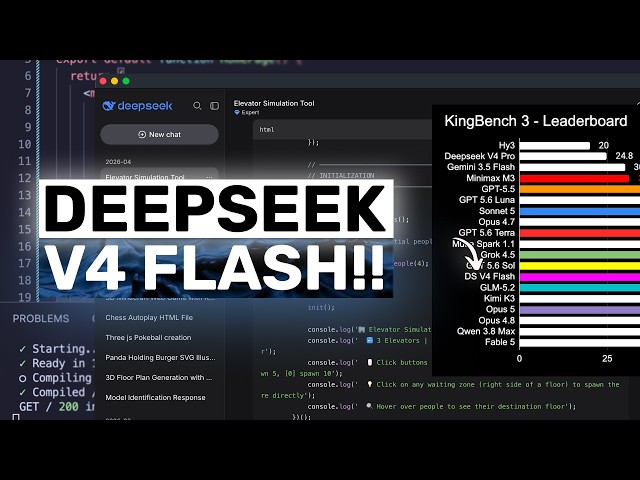Image resolution: width=640 pixels, height=480 pixels.
Task: Start a New chat
Action: click(x=159, y=134)
